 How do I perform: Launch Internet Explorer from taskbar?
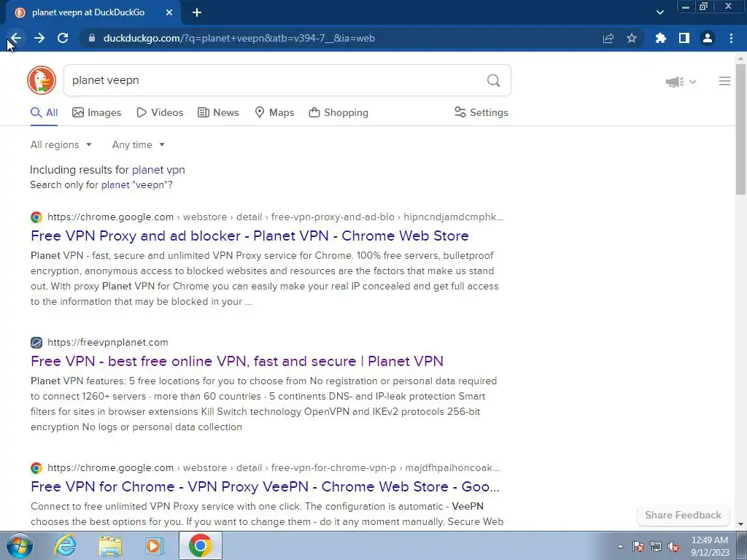tap(65, 545)
